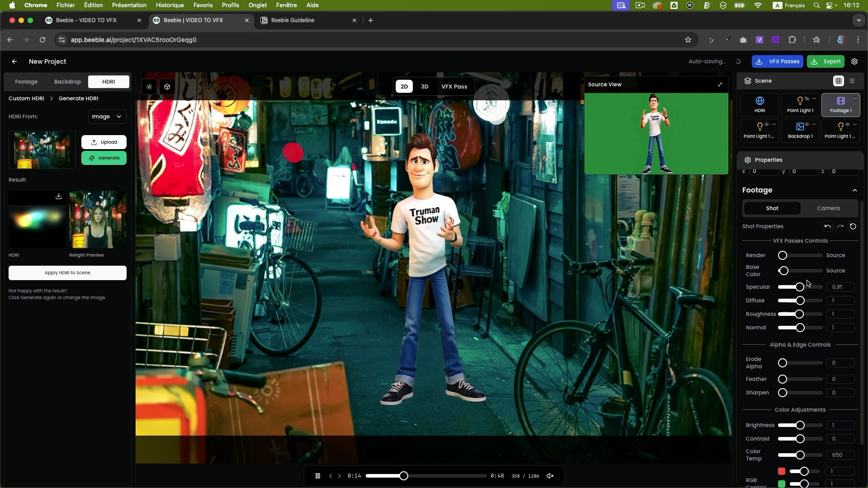Switch Scene panel to grid view

pyautogui.click(x=839, y=81)
